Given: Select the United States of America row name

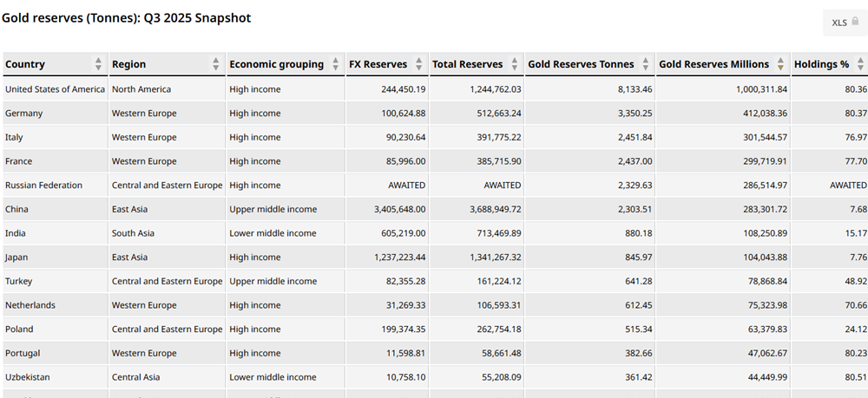Looking at the screenshot, I should 55,89.
